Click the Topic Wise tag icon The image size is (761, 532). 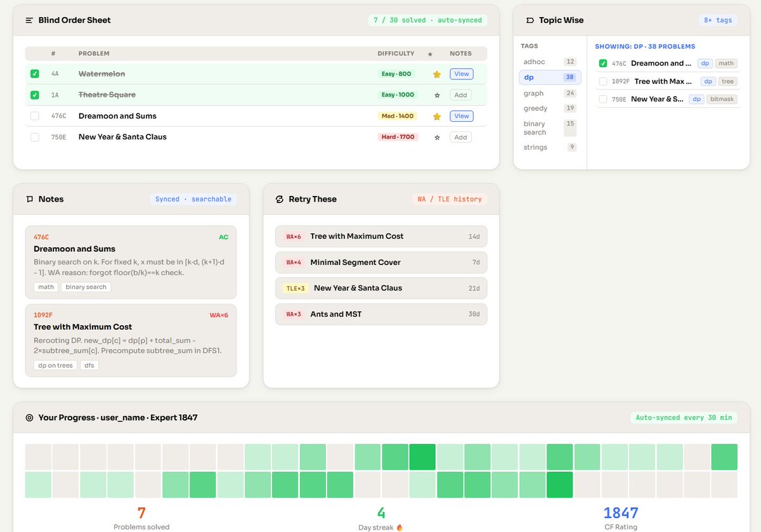tap(530, 20)
